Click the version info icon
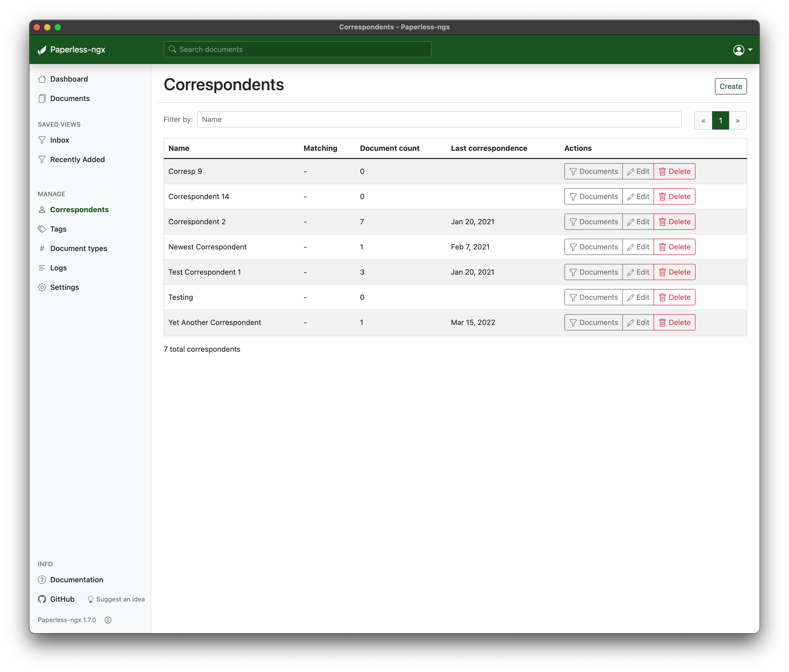789x672 pixels. (108, 620)
